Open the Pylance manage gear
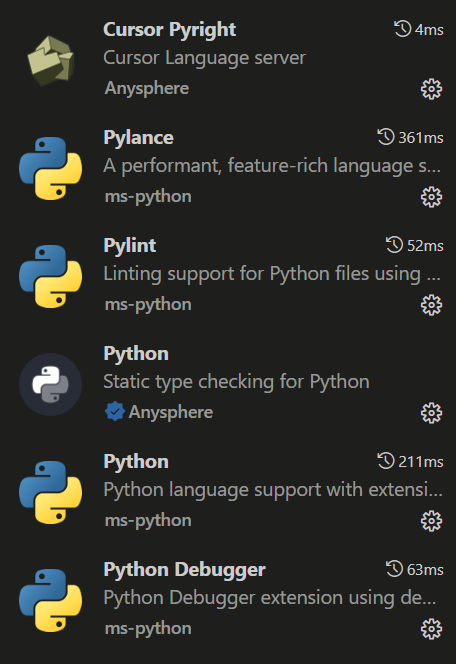This screenshot has height=664, width=456. (431, 197)
